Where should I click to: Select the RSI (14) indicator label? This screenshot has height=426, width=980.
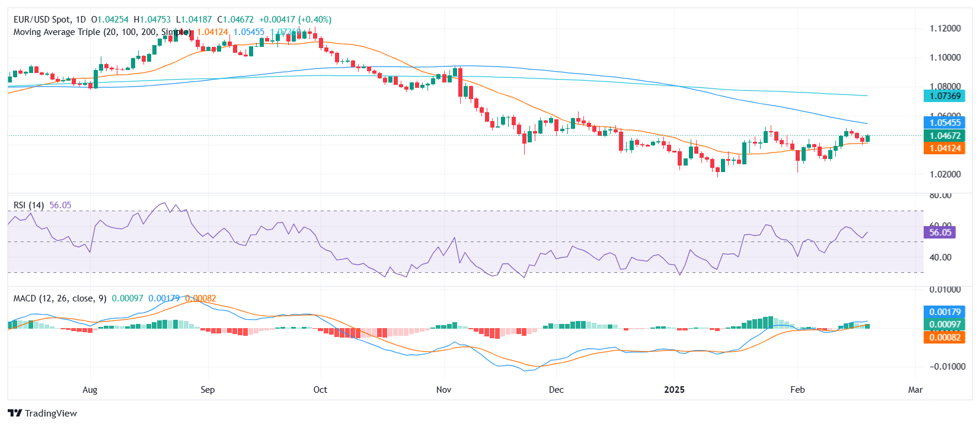(28, 205)
